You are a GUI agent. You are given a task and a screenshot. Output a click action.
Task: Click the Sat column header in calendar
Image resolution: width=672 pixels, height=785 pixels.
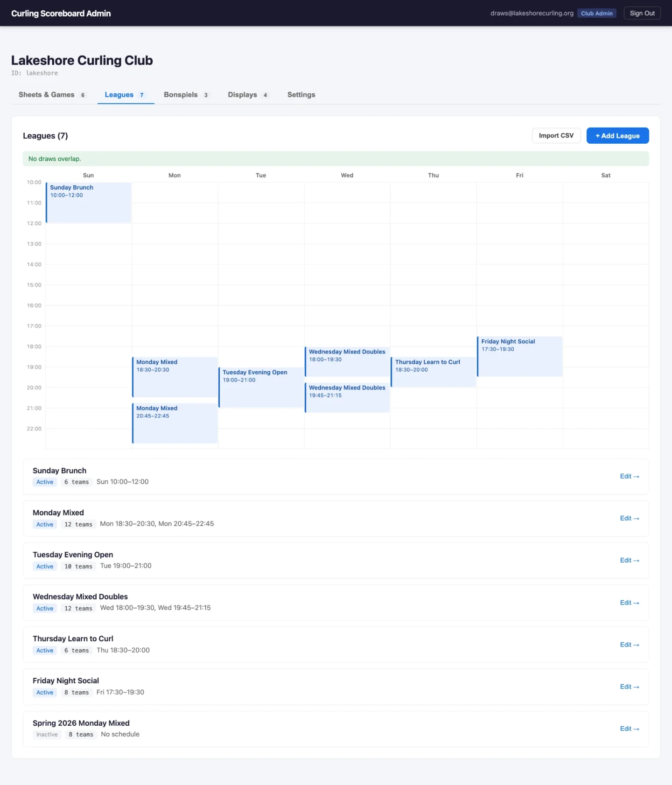click(x=606, y=175)
